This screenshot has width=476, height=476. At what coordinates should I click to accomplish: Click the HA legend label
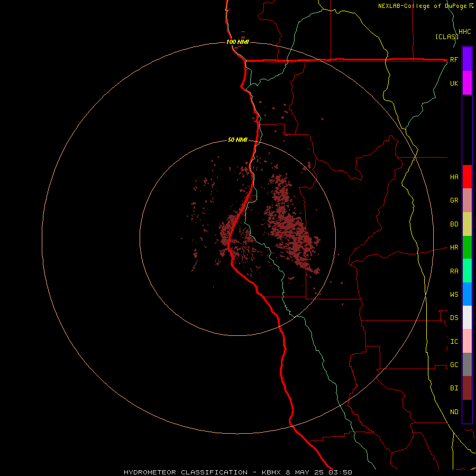click(x=454, y=177)
